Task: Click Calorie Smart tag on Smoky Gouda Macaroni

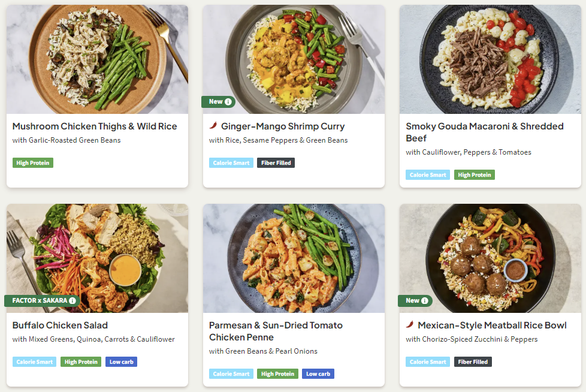Action: click(x=428, y=175)
